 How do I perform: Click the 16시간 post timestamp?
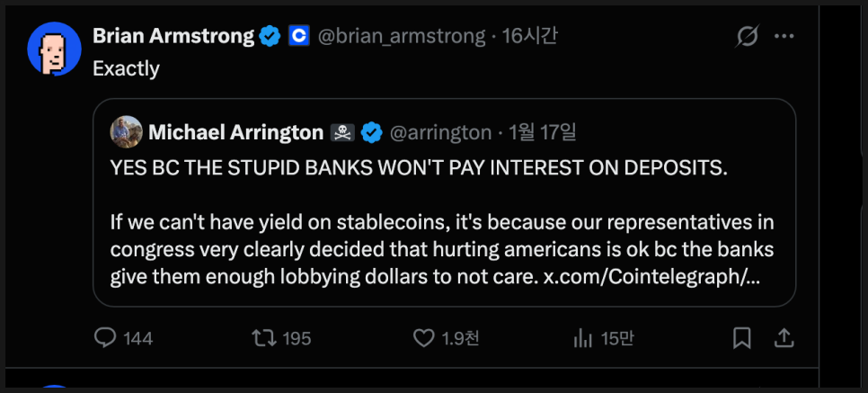[530, 37]
